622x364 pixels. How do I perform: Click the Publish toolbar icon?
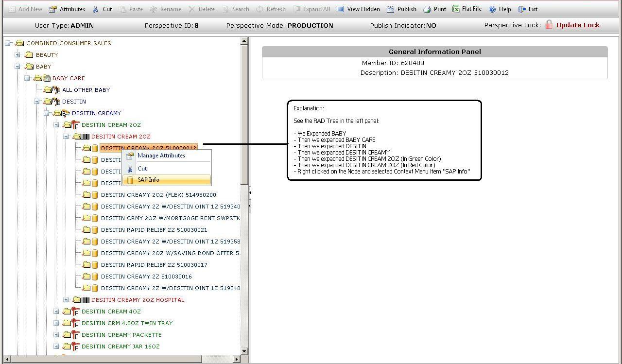[390, 9]
